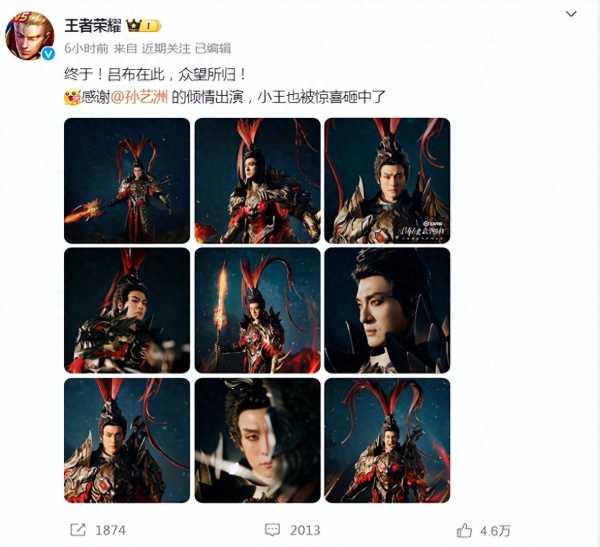Open bottom-left armored portrait photo
The image size is (600, 547).
(x=127, y=441)
